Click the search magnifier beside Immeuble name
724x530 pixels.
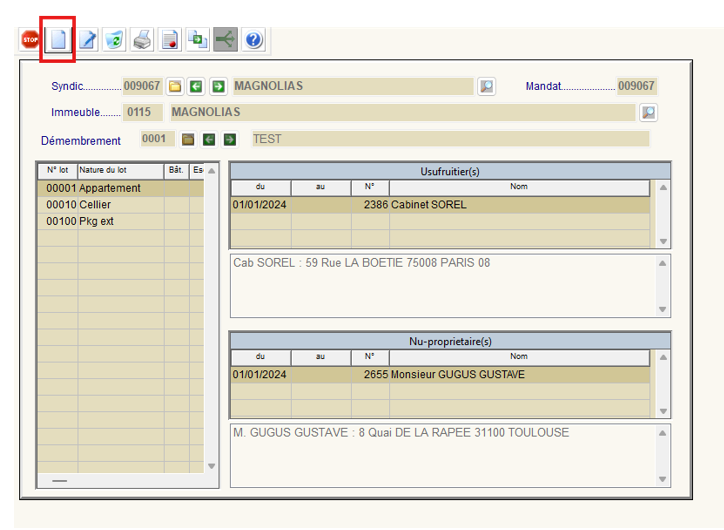coord(648,112)
